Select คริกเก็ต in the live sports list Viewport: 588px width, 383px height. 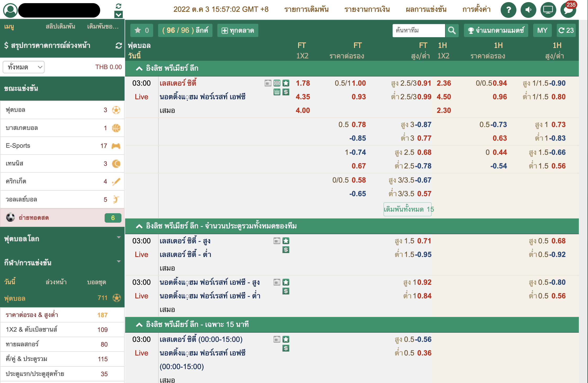point(62,181)
